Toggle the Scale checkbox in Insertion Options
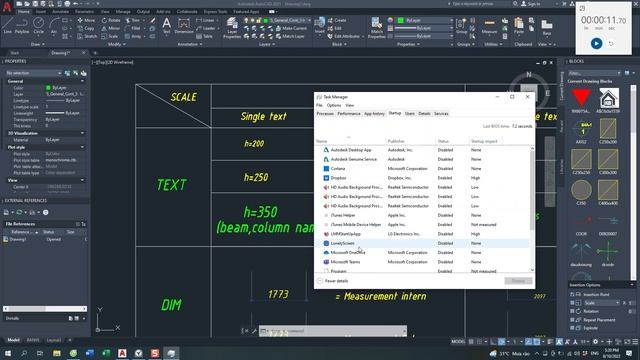Image resolution: width=640 pixels, height=360 pixels. click(x=572, y=303)
